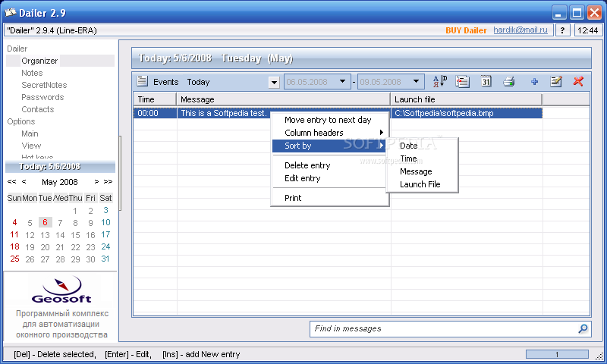Go to previous year with << button
Image resolution: width=607 pixels, height=364 pixels.
point(11,182)
